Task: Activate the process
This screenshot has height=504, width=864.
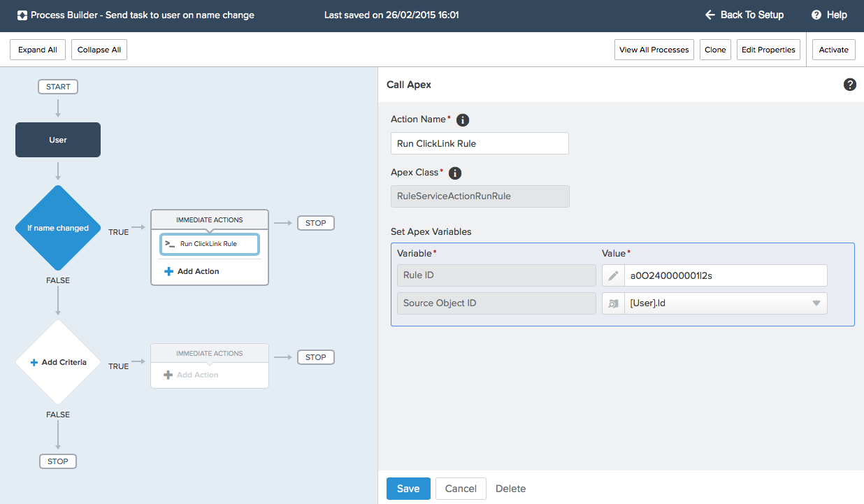Action: point(833,50)
